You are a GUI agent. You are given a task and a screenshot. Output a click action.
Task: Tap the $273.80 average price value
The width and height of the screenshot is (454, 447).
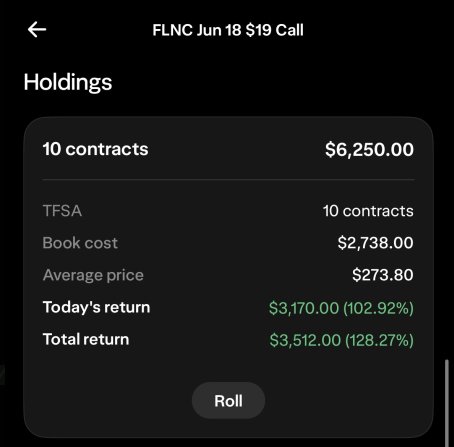383,275
